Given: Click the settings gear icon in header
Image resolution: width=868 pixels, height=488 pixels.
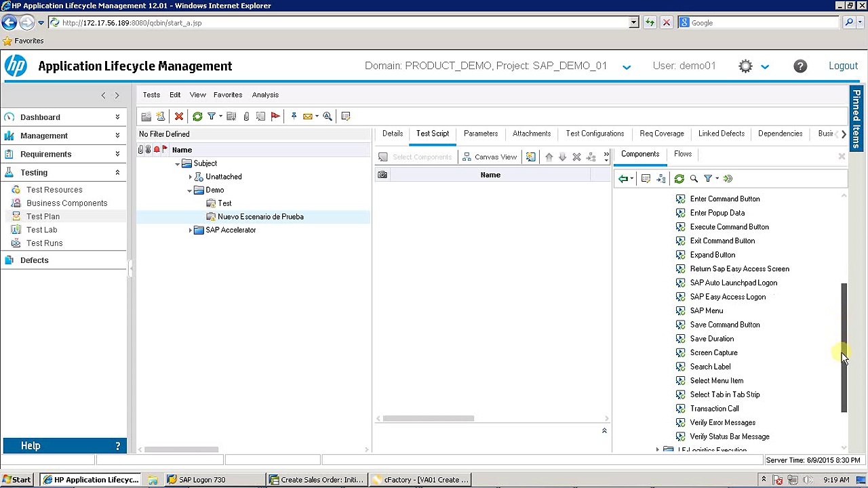Looking at the screenshot, I should (x=745, y=66).
